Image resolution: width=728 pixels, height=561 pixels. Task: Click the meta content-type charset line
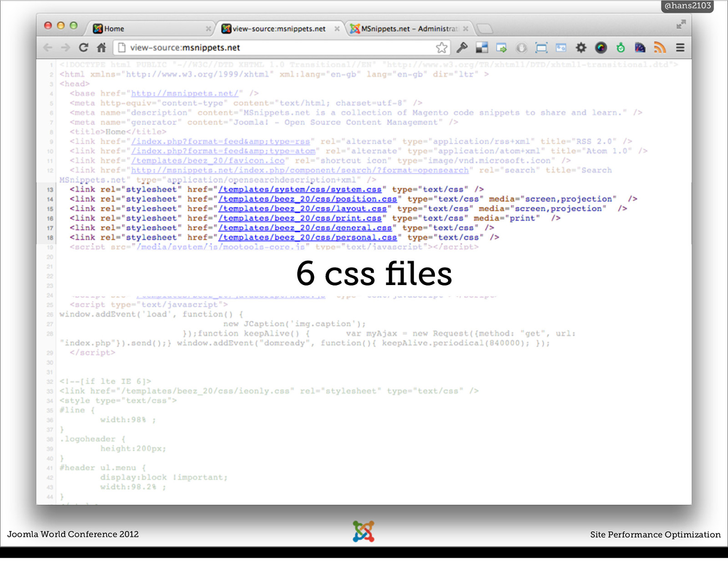[246, 103]
